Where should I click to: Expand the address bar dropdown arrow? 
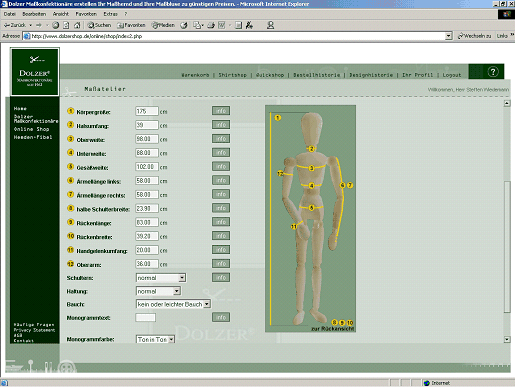pyautogui.click(x=449, y=36)
